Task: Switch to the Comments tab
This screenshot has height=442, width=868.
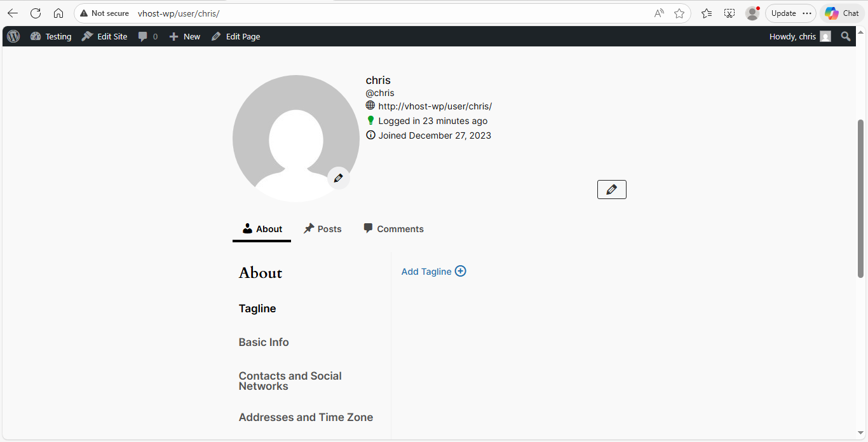Action: [393, 228]
